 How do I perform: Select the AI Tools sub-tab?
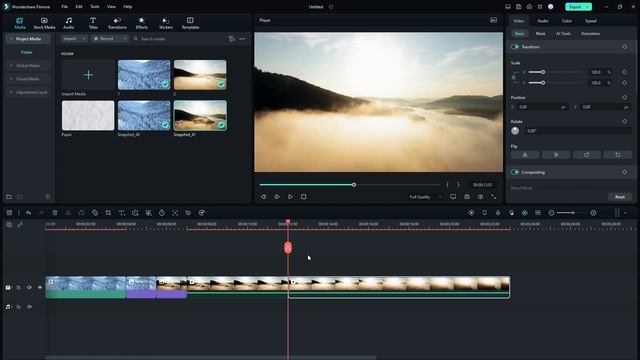[x=563, y=33]
